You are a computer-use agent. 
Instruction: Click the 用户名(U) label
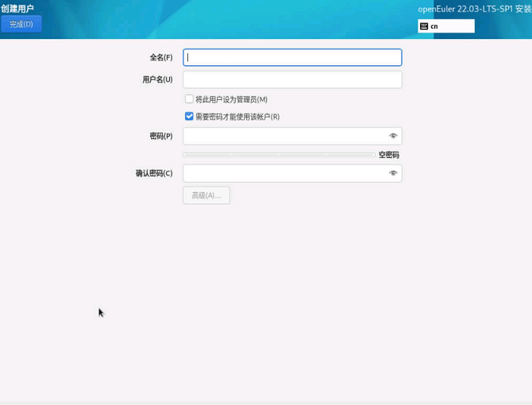[157, 79]
